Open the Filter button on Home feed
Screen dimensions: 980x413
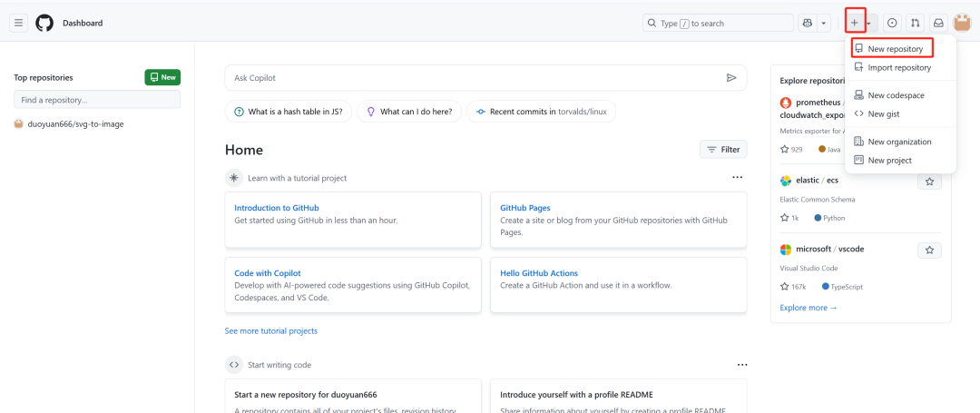coord(724,150)
